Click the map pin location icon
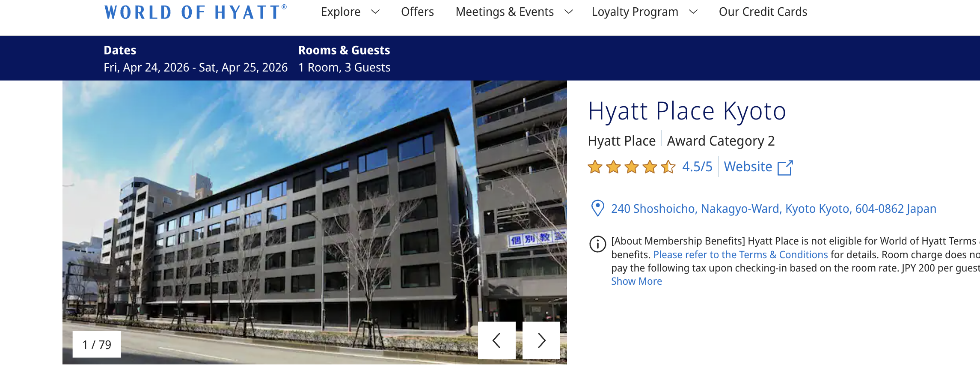980x367 pixels. [597, 209]
